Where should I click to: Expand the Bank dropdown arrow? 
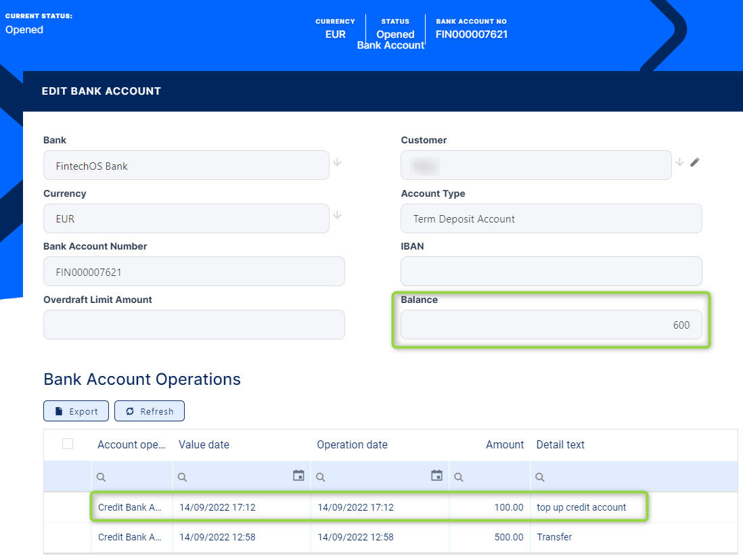tap(338, 162)
